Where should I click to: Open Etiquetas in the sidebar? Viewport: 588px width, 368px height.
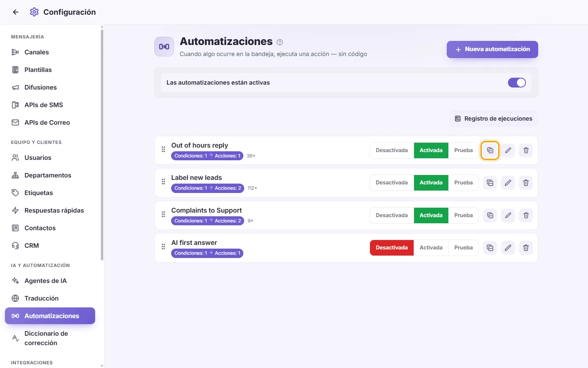(50, 193)
